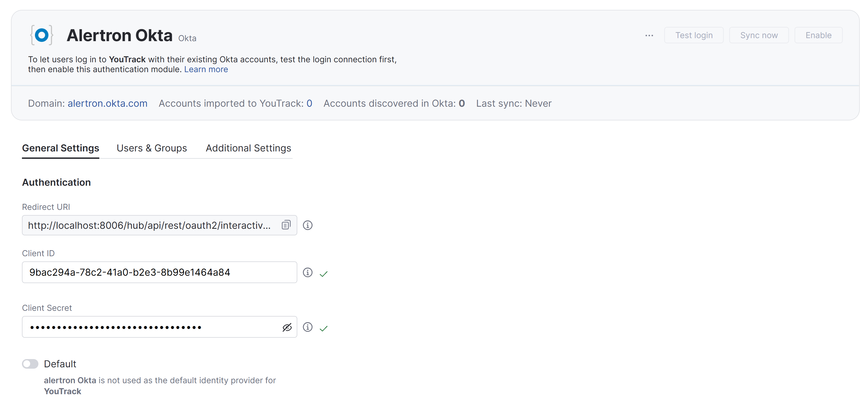The image size is (868, 409).
Task: Reveal the Client Secret with the eye icon
Action: pyautogui.click(x=287, y=327)
